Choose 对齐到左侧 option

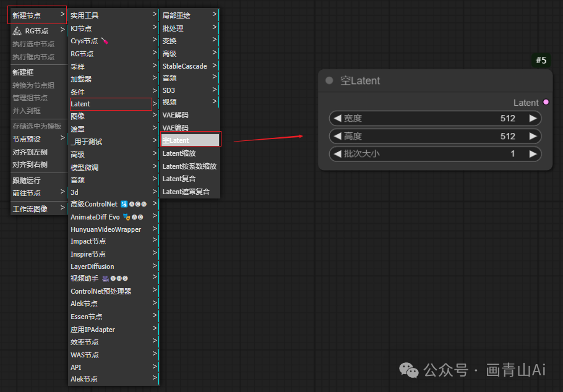pos(39,152)
